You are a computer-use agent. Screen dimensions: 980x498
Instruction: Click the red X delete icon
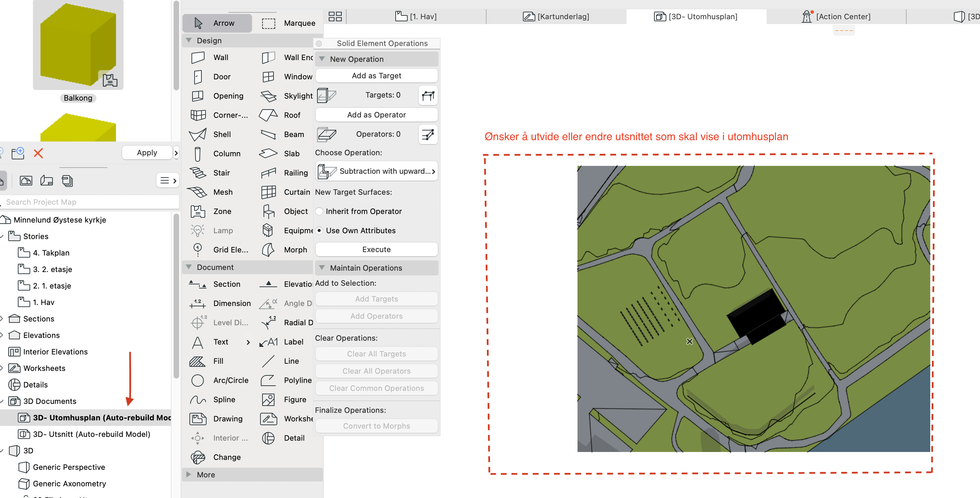(x=38, y=153)
